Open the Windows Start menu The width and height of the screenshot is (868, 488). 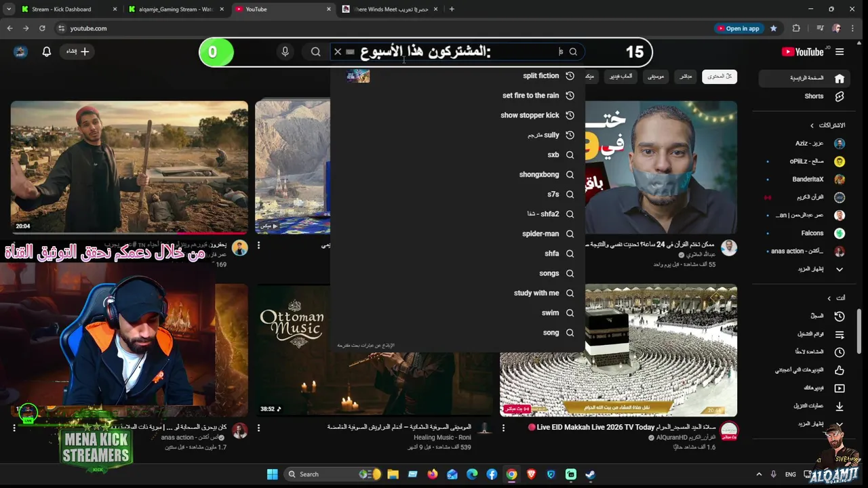click(x=272, y=474)
